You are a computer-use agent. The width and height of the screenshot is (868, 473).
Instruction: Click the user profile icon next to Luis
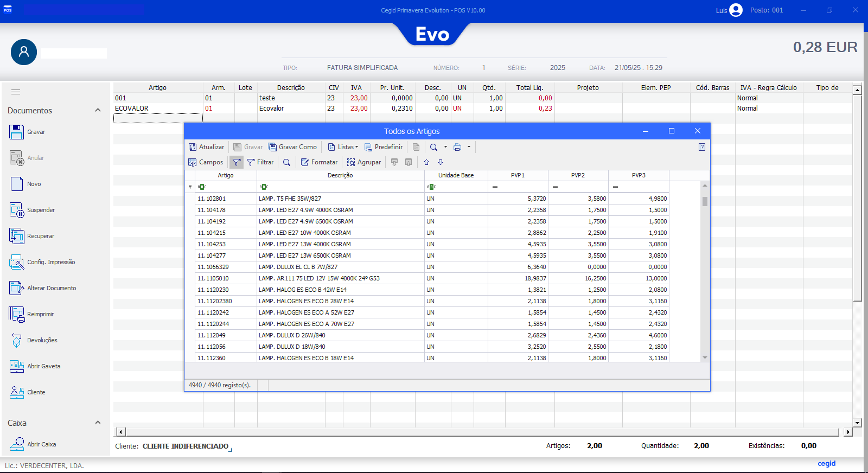(x=736, y=10)
